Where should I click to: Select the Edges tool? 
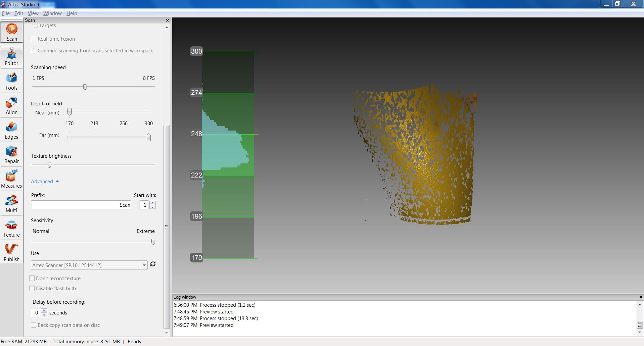point(11,130)
